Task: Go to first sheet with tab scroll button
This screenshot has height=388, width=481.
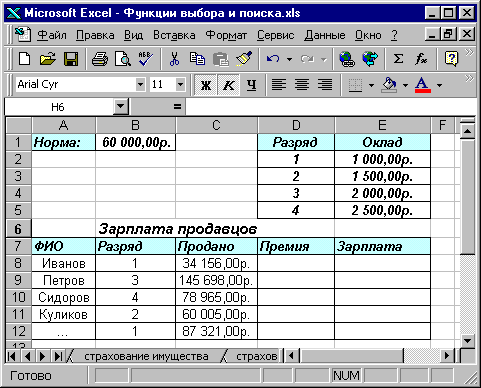Action: tap(12, 356)
